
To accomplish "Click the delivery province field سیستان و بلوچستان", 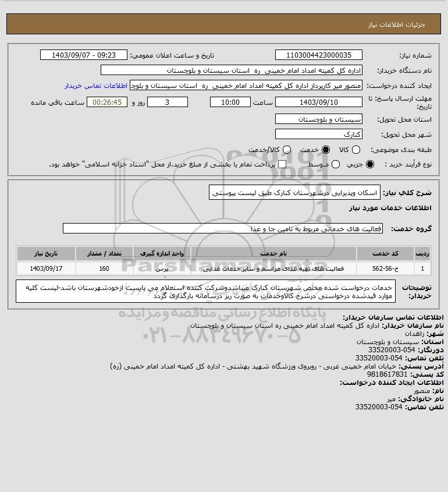I will pyautogui.click(x=318, y=119).
